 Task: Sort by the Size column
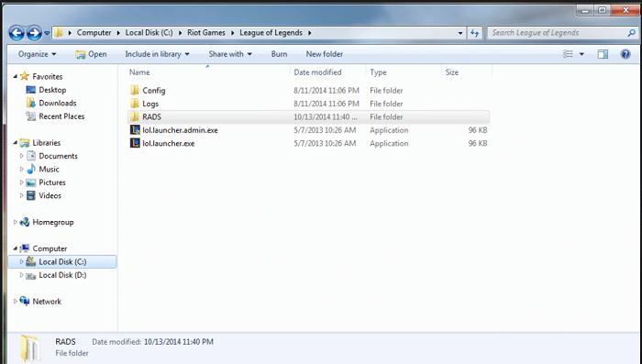(x=452, y=72)
